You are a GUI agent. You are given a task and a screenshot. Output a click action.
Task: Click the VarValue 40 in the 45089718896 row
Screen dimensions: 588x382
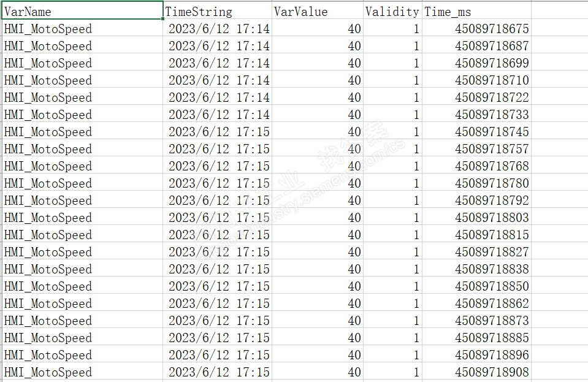tap(318, 354)
